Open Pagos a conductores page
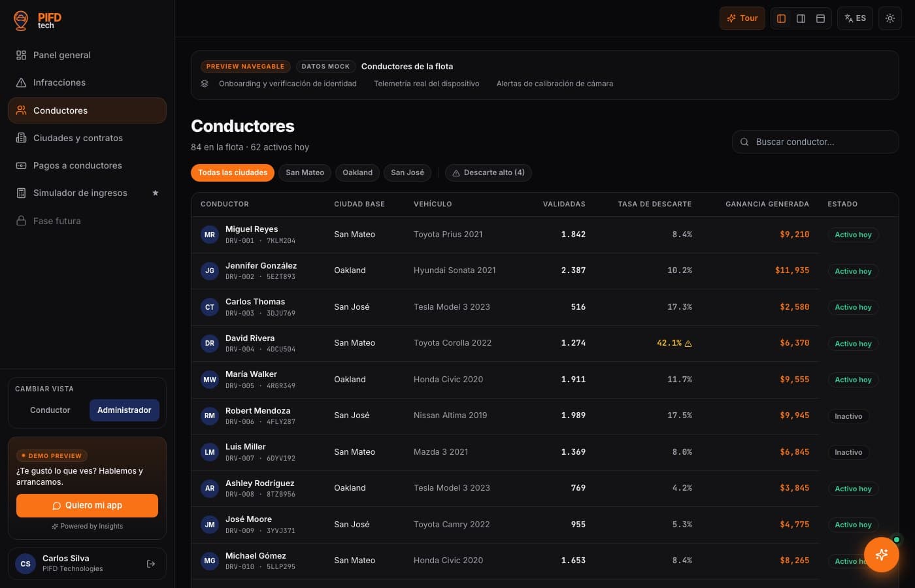The height and width of the screenshot is (588, 915). (x=87, y=165)
